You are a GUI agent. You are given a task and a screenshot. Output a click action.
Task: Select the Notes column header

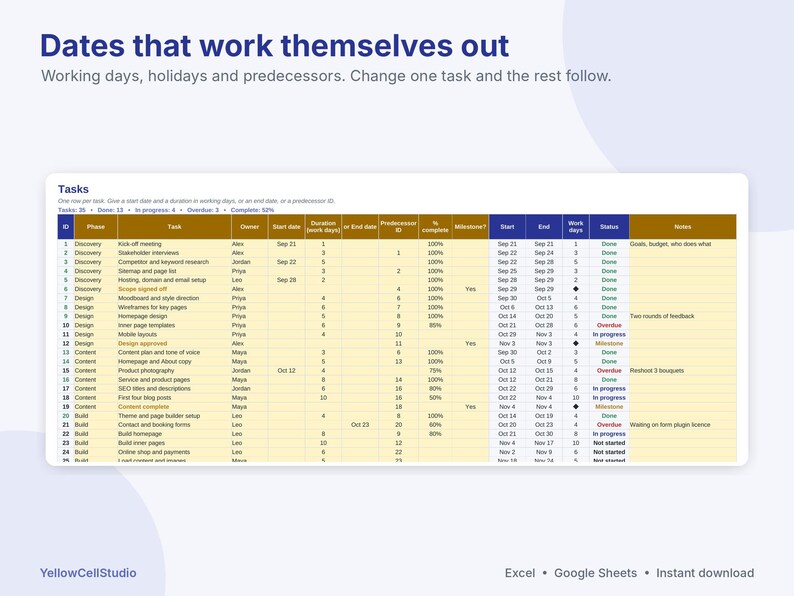pyautogui.click(x=683, y=227)
